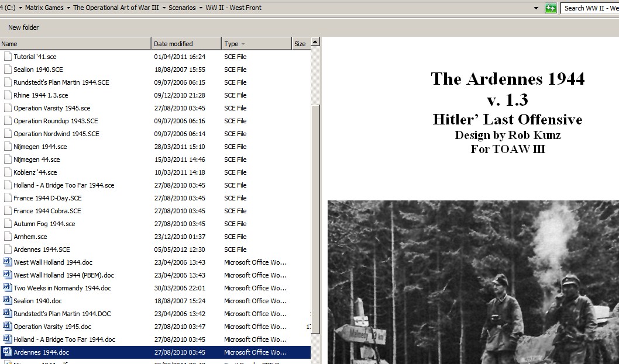The image size is (619, 364).
Task: Expand the address bar history dropdown
Action: click(x=536, y=8)
